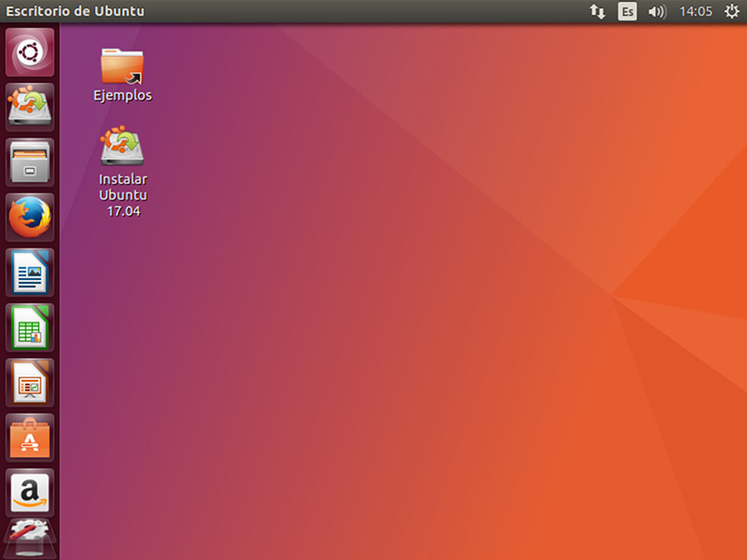This screenshot has width=747, height=560.
Task: Adjust volume via the speaker indicator
Action: pos(656,11)
